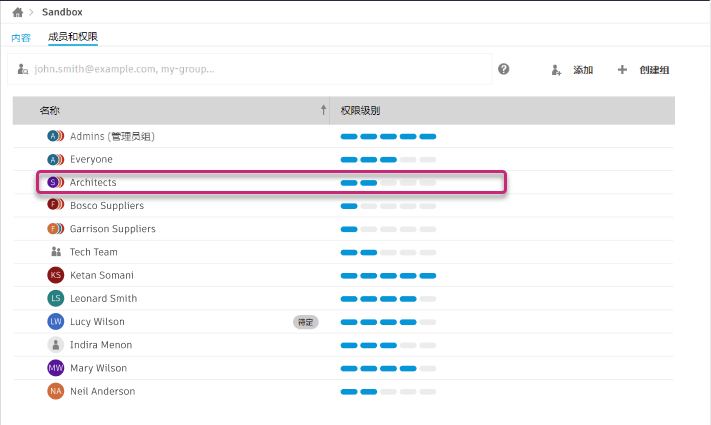Adjust permission level bar for Everyone

coord(388,160)
